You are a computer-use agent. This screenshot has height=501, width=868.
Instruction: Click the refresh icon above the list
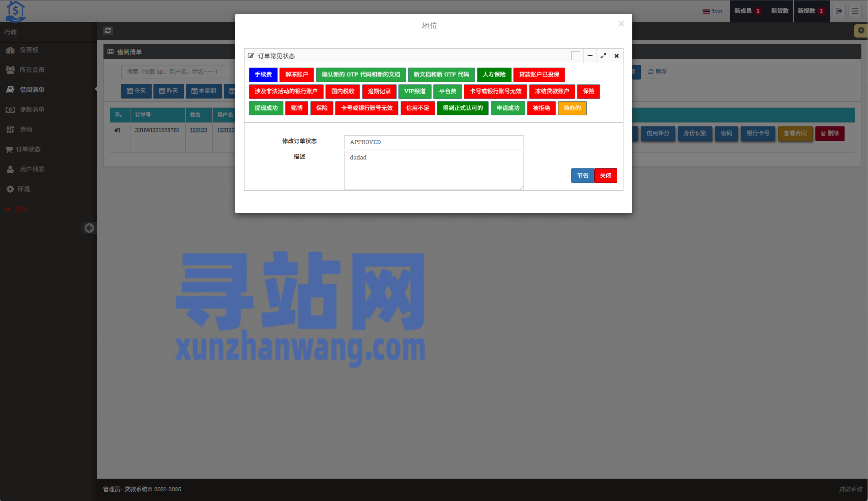(x=108, y=30)
